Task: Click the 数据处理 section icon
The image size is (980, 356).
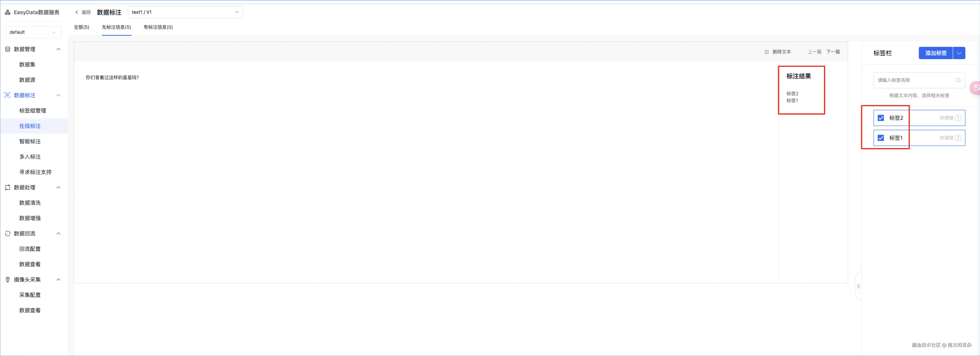Action: tap(8, 188)
